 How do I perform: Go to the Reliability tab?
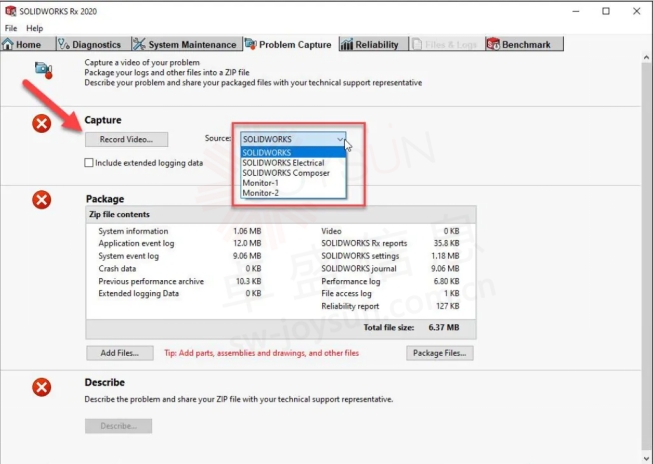(x=374, y=44)
